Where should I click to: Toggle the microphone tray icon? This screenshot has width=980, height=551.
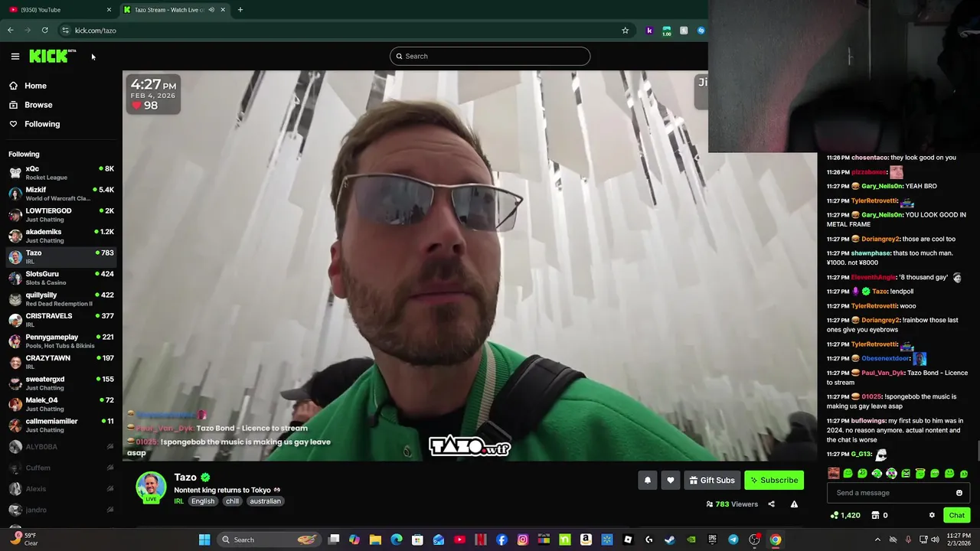pos(908,540)
